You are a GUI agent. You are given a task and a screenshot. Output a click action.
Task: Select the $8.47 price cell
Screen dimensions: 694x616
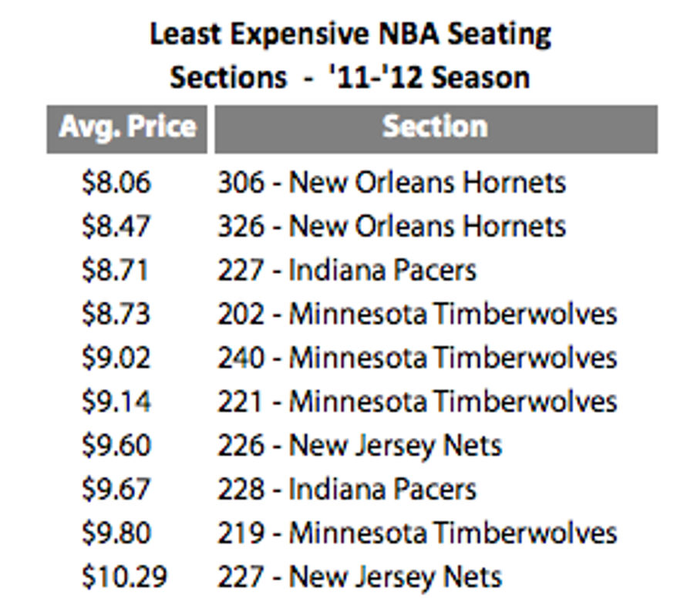click(x=116, y=226)
